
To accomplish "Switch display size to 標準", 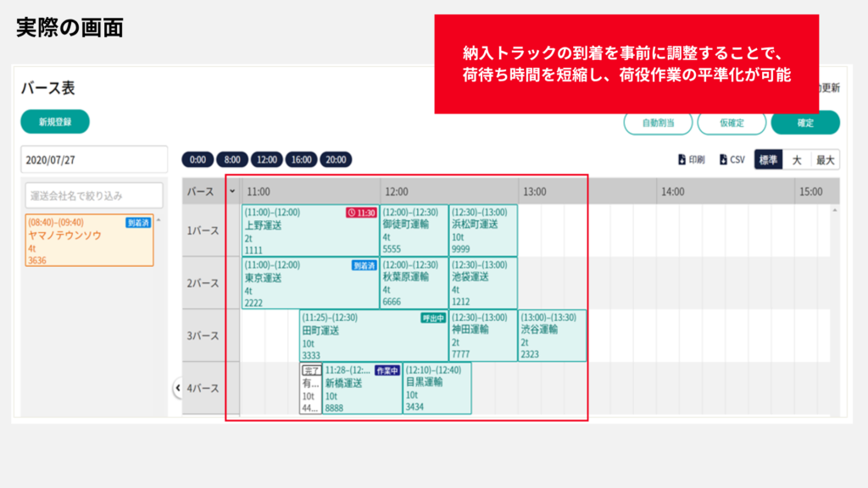I will [769, 159].
